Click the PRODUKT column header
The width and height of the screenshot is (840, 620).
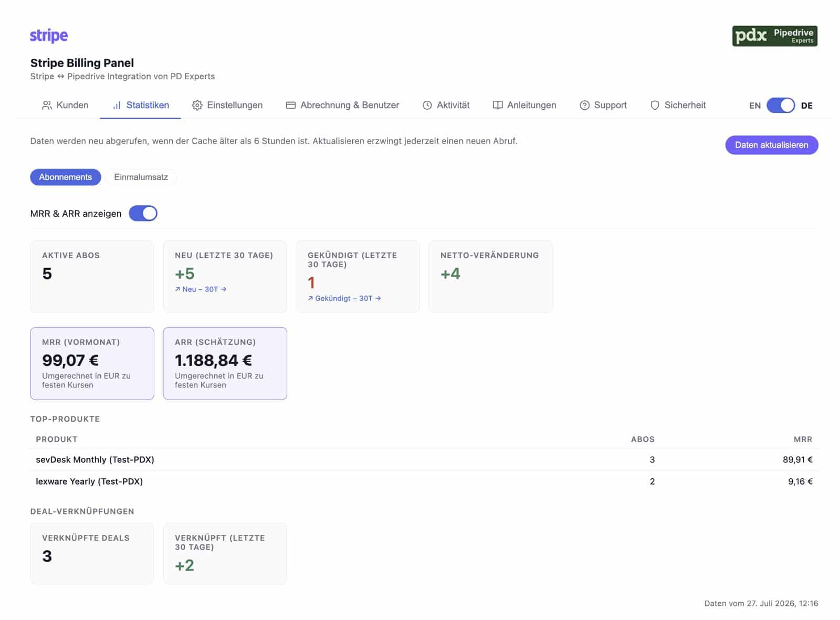tap(57, 439)
